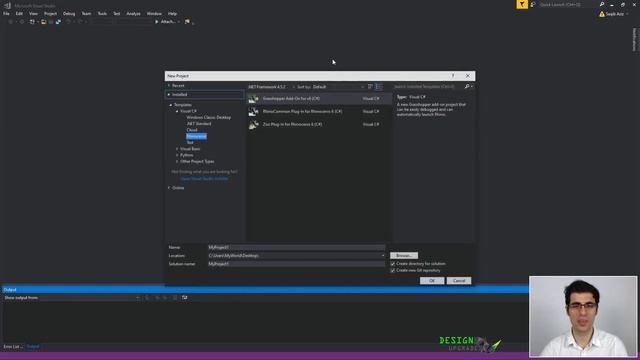Open Visual Studio Installer link
This screenshot has height=360, width=640.
click(x=204, y=179)
